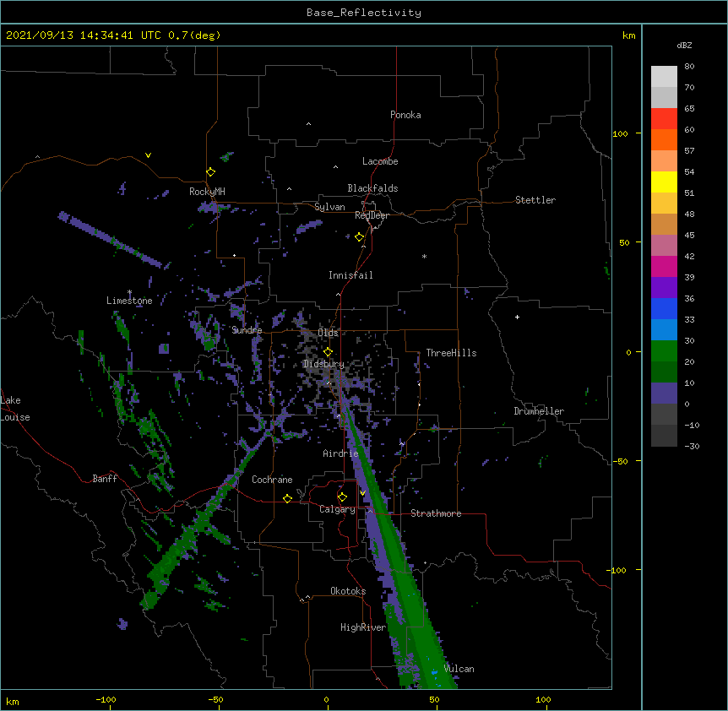Image resolution: width=728 pixels, height=711 pixels.
Task: Click the yellow V marker northeast of Calgary
Action: (x=362, y=493)
